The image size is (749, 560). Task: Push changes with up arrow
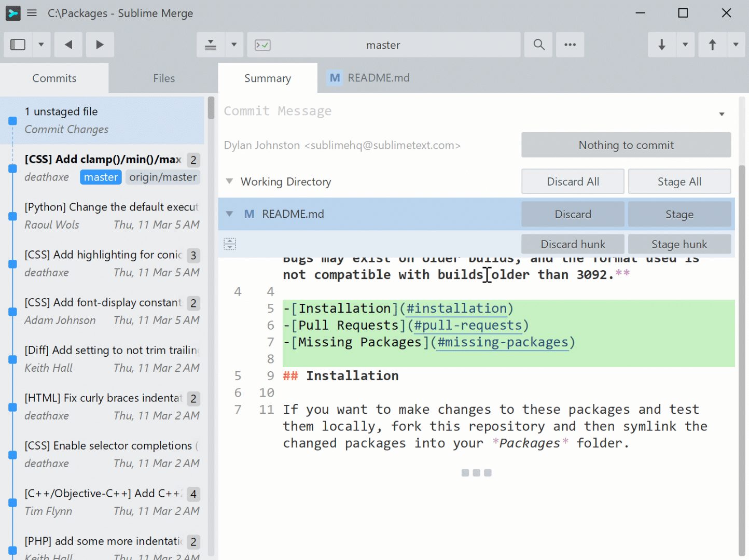[x=713, y=45]
